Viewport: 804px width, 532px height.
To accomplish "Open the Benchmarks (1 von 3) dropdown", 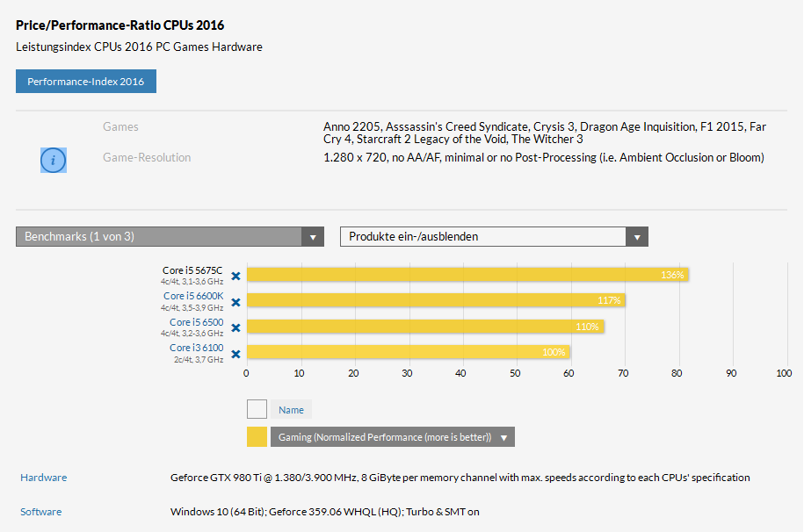I will point(170,237).
